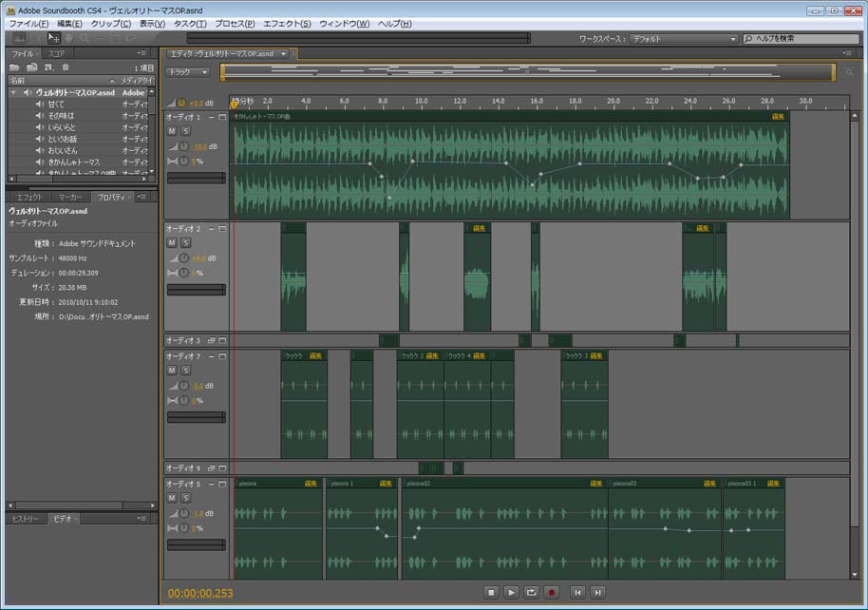The height and width of the screenshot is (610, 868).
Task: Collapse the ヴェルオリトーマスOP.asnd tree item
Action: click(x=14, y=93)
